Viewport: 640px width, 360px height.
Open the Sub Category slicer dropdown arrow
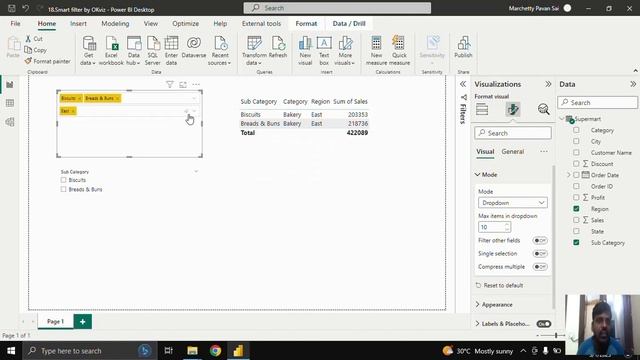(x=196, y=171)
